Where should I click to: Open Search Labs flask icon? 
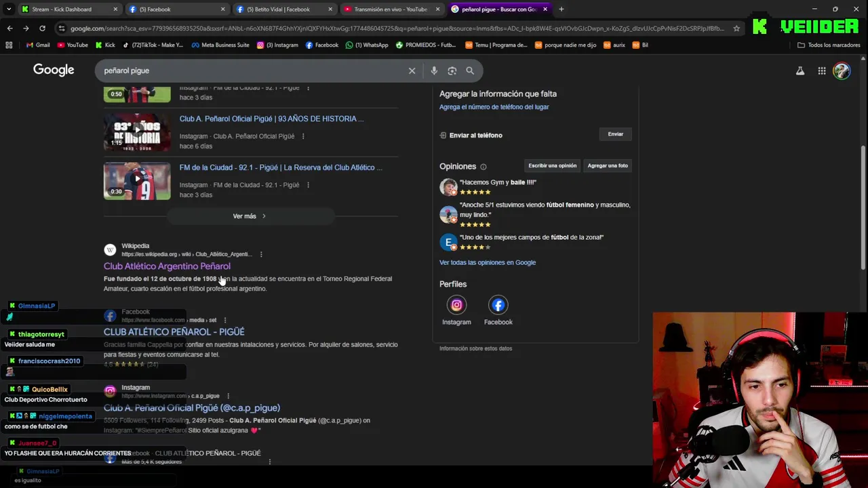point(800,70)
